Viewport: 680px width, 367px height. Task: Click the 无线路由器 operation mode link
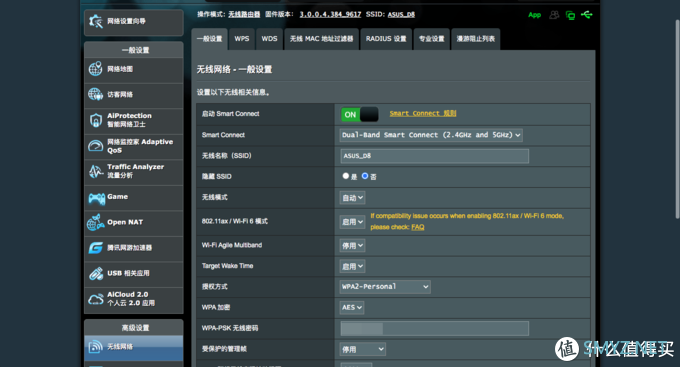[x=244, y=14]
